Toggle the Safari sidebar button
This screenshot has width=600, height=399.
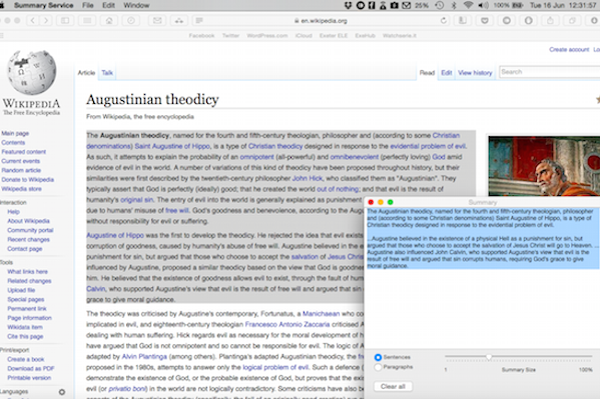pyautogui.click(x=65, y=21)
